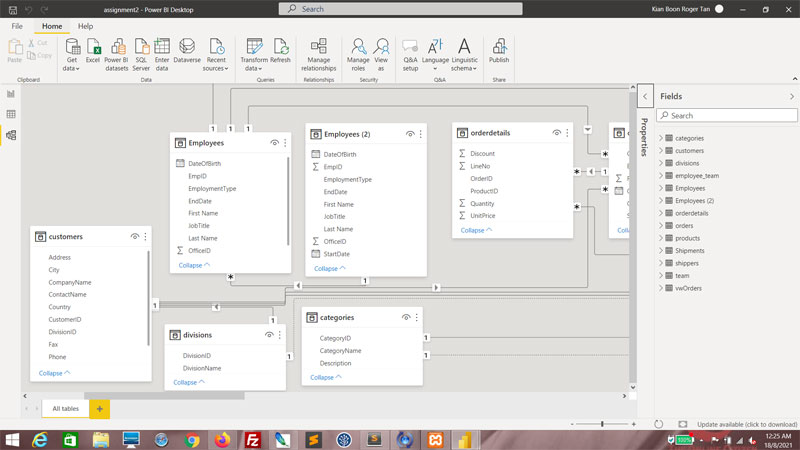
Task: Toggle visibility of customers table
Action: (135, 237)
